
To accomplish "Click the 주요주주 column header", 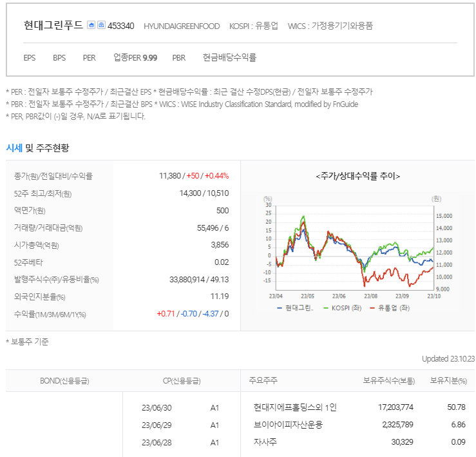I will click(x=263, y=380).
